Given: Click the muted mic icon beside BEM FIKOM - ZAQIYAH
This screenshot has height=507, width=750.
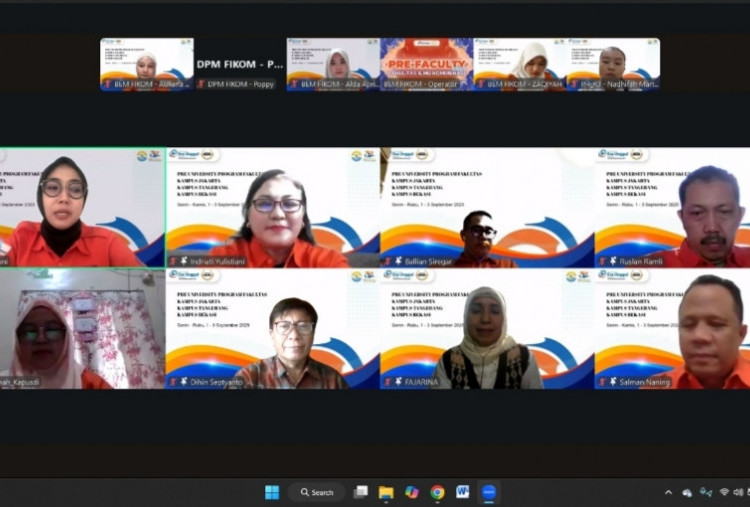Looking at the screenshot, I should [x=481, y=84].
